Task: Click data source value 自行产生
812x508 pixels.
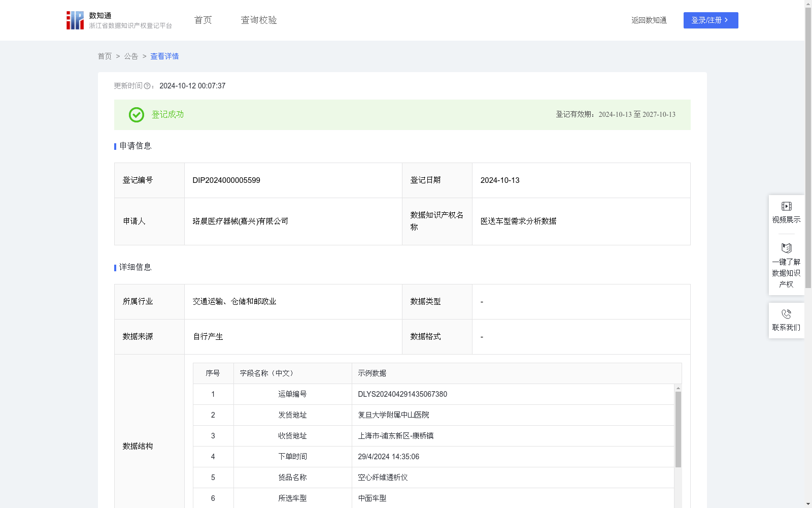Action: tap(208, 337)
